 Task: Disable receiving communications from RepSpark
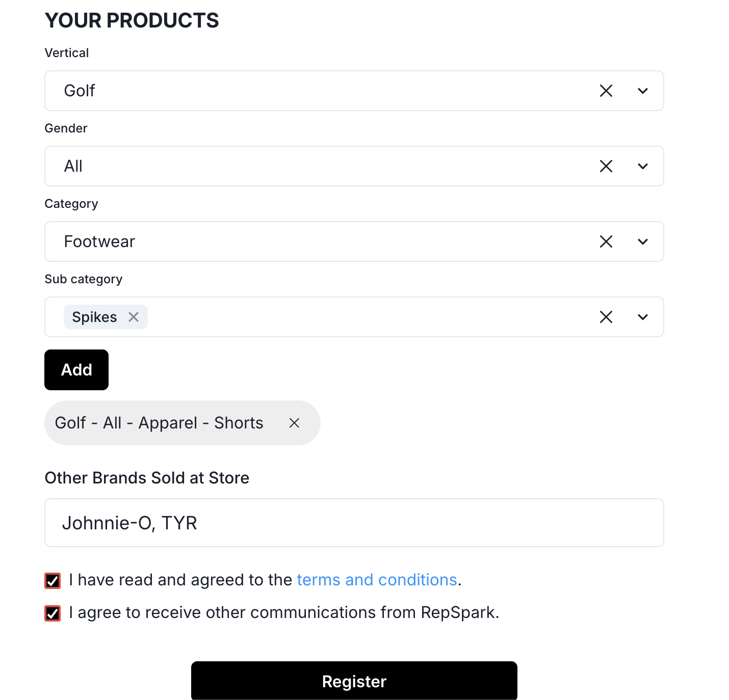(x=52, y=612)
